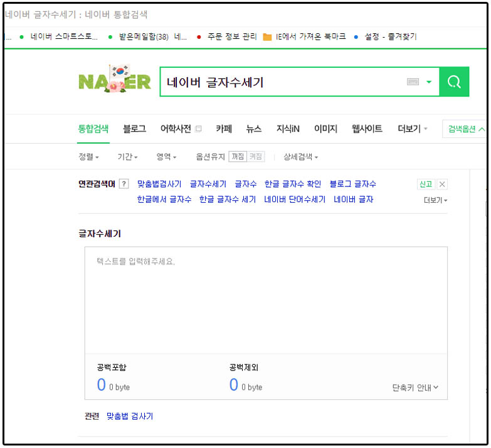Screen dimensions: 491x448
Task: Open bookmark 설정 - 즐겨찾기
Action: (x=386, y=36)
